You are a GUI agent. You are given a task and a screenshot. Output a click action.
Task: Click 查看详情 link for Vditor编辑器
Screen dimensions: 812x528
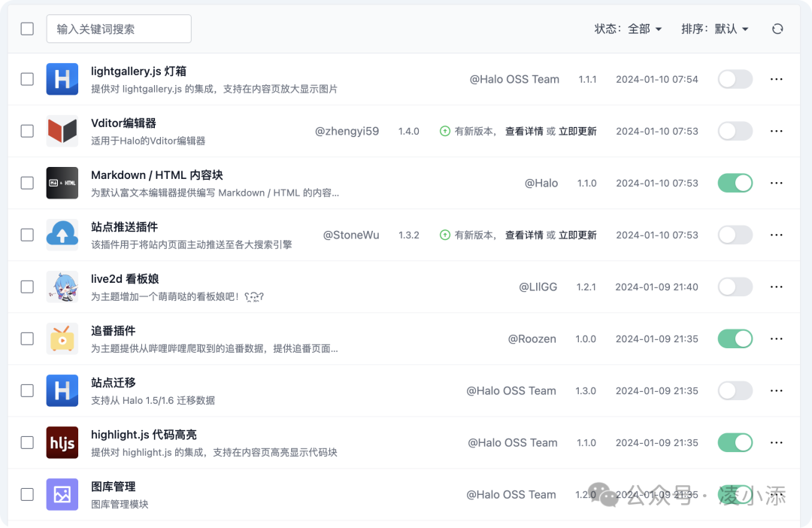[524, 132]
